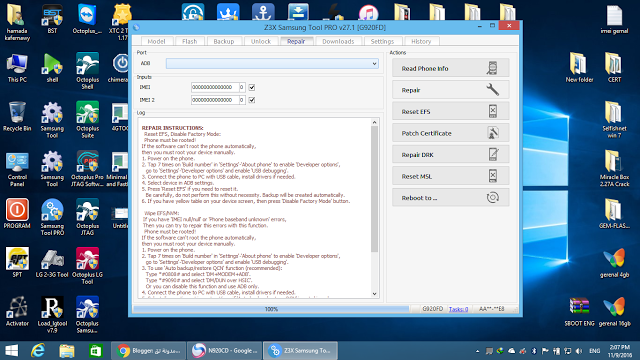Open the Tasks: 0 link
Image resolution: width=640 pixels, height=360 pixels.
tap(458, 309)
